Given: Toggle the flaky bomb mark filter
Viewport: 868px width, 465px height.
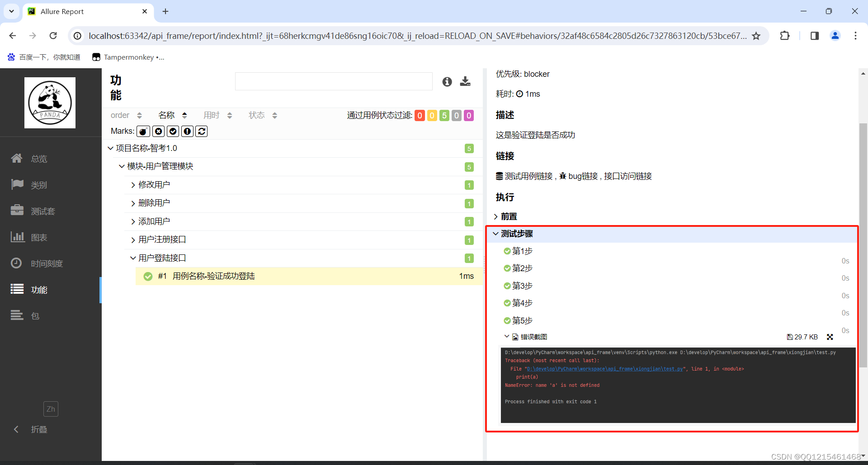Looking at the screenshot, I should click(x=143, y=131).
